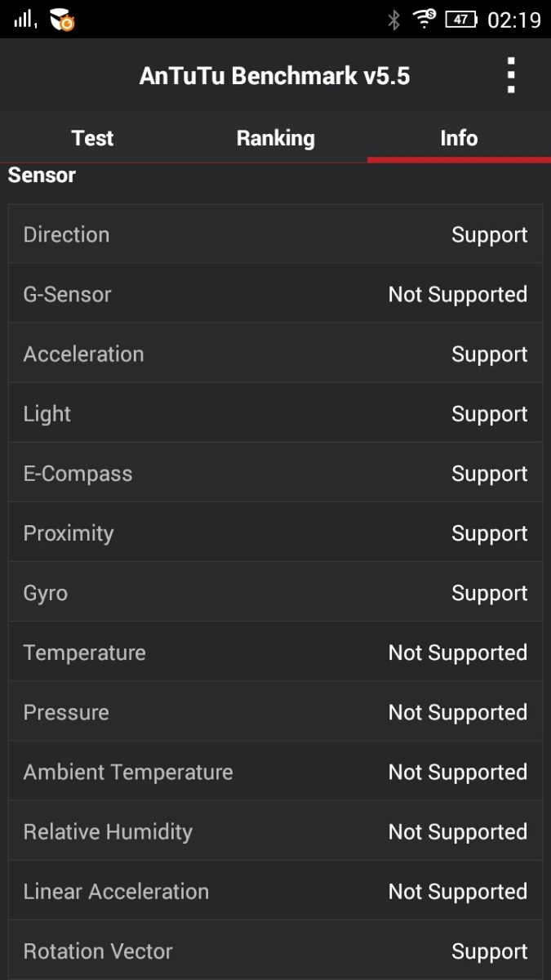Image resolution: width=551 pixels, height=980 pixels.
Task: Tap the Bluetooth status bar icon
Action: tap(393, 20)
